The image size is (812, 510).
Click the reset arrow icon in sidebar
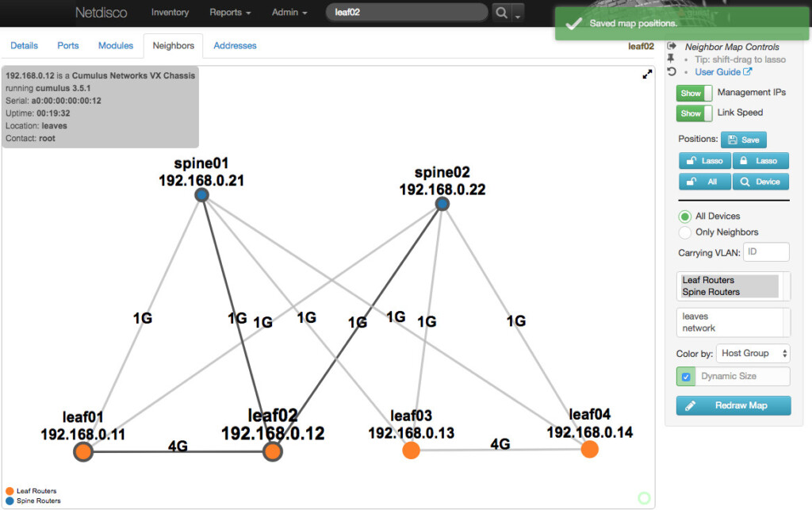672,71
